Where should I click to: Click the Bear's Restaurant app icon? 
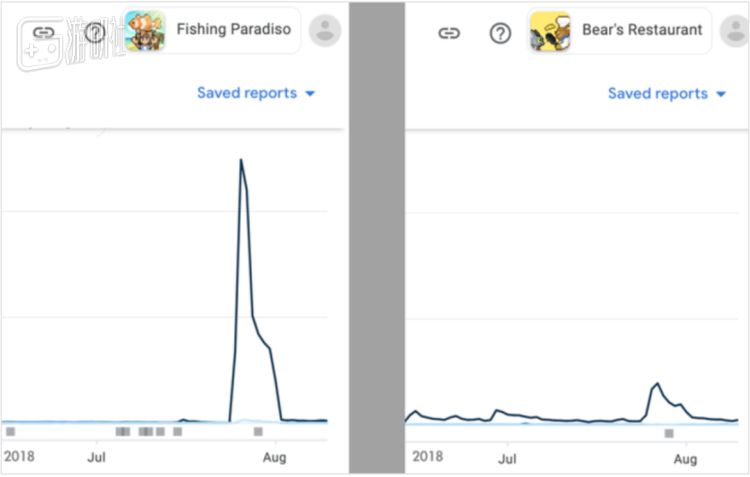(x=549, y=31)
